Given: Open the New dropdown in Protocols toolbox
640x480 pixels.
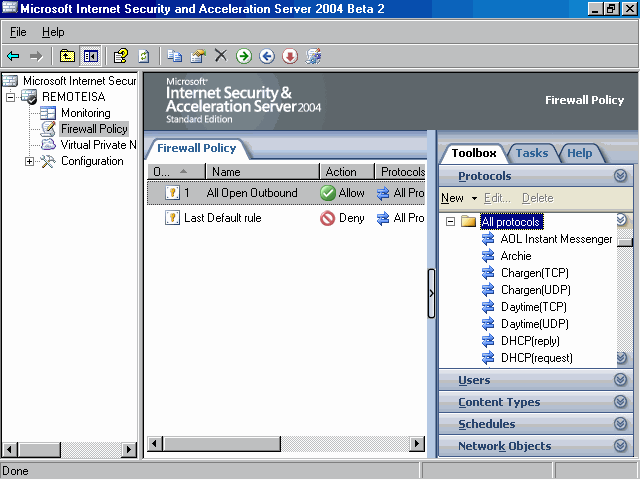Looking at the screenshot, I should coord(459,198).
